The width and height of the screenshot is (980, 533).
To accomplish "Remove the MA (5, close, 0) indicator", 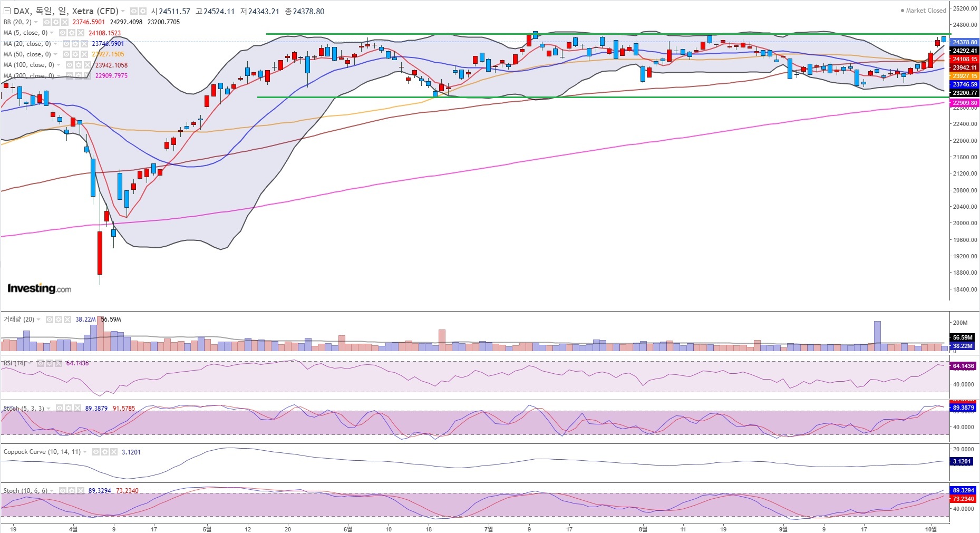I will (80, 33).
